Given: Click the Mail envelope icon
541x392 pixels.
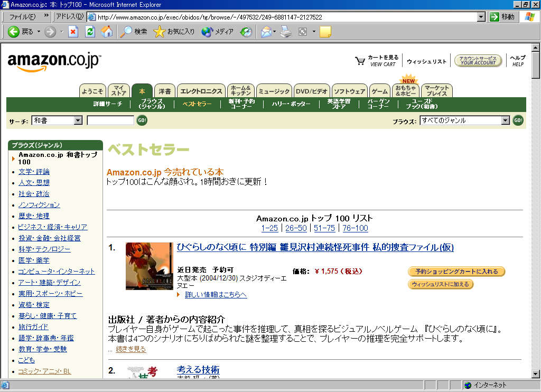Looking at the screenshot, I should [x=266, y=32].
